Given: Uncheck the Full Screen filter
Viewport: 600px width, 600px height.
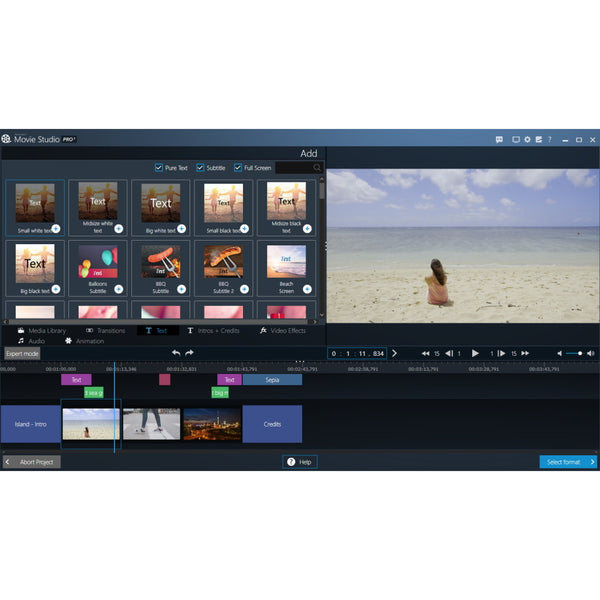Looking at the screenshot, I should tap(238, 168).
